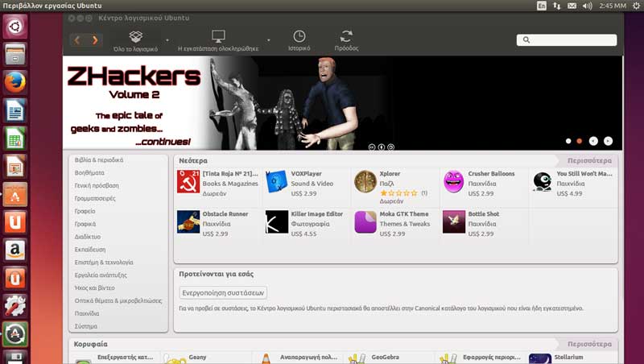Open the Bottle Shot app icon
Screen dimensions: 644x364
tap(453, 221)
